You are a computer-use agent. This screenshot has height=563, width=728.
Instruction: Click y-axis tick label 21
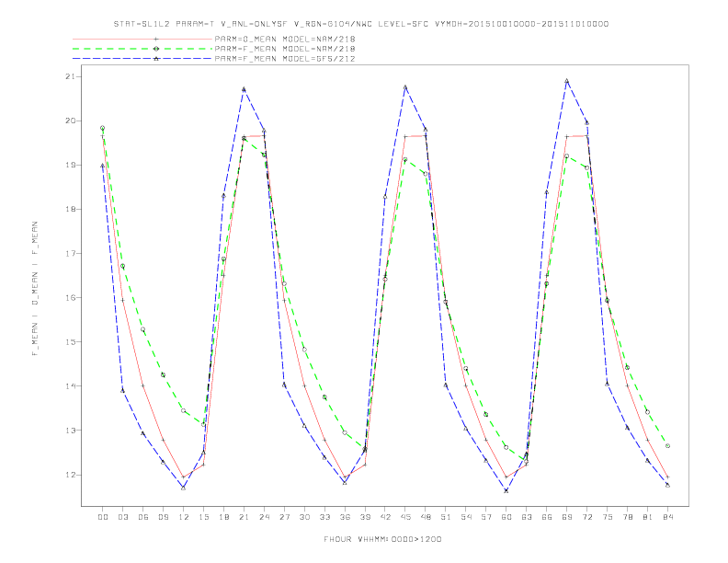(70, 76)
